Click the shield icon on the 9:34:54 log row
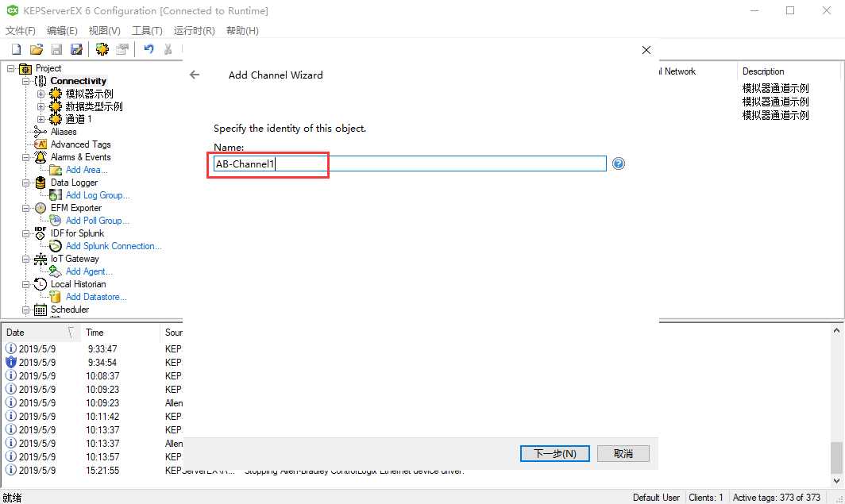 (x=11, y=362)
